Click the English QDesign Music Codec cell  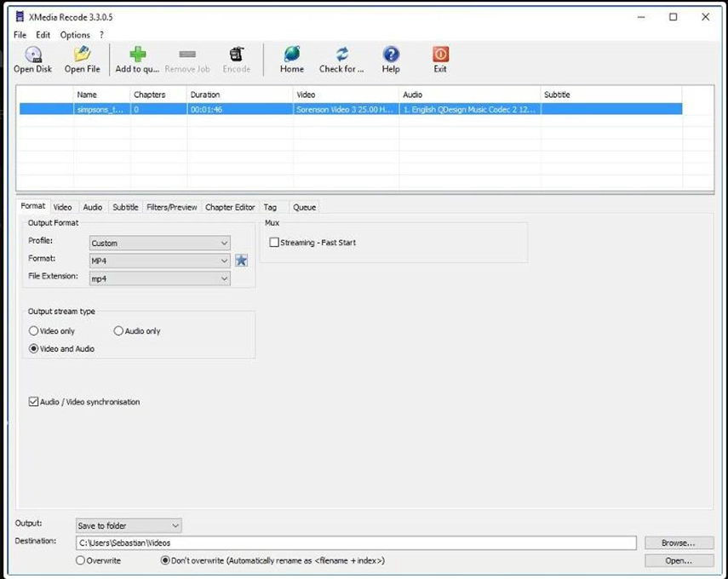[x=470, y=110]
